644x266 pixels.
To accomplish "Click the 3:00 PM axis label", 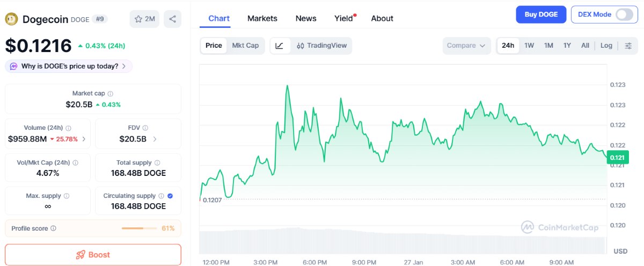I will point(265,262).
